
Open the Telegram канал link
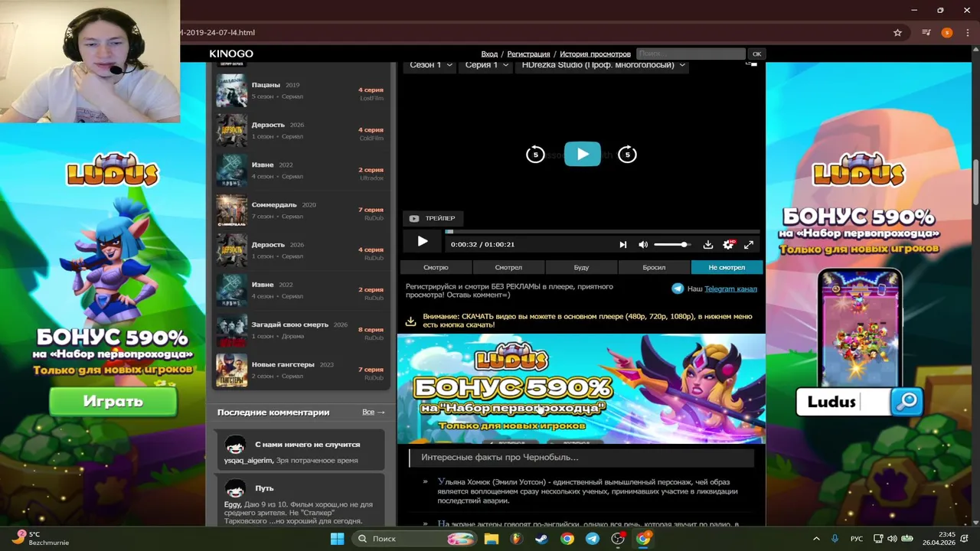tap(730, 289)
